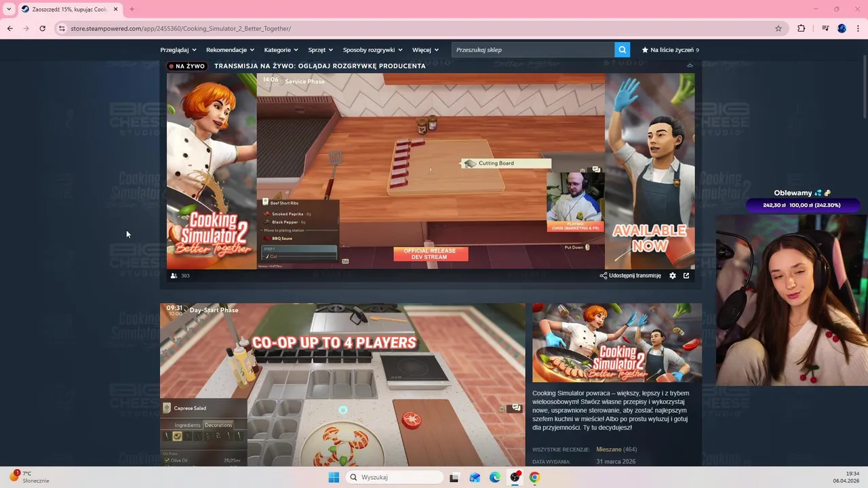This screenshot has width=868, height=488.
Task: Open the Chrome three-dot menu
Action: pyautogui.click(x=859, y=28)
